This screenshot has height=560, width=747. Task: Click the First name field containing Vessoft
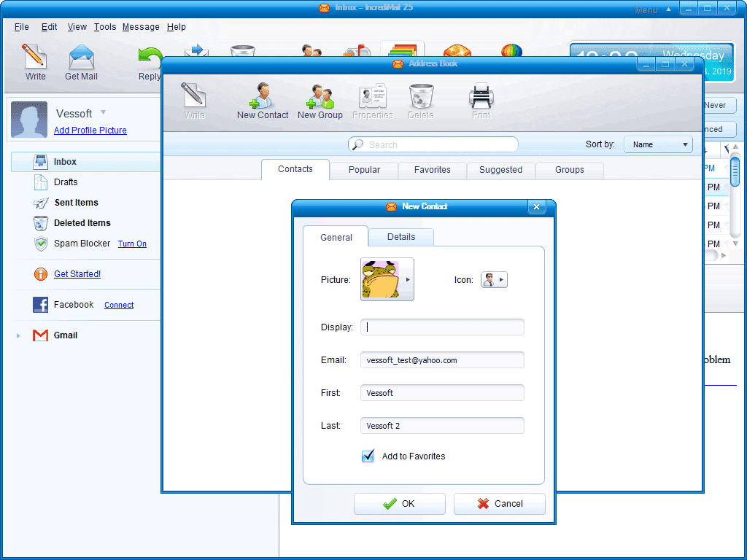(442, 393)
